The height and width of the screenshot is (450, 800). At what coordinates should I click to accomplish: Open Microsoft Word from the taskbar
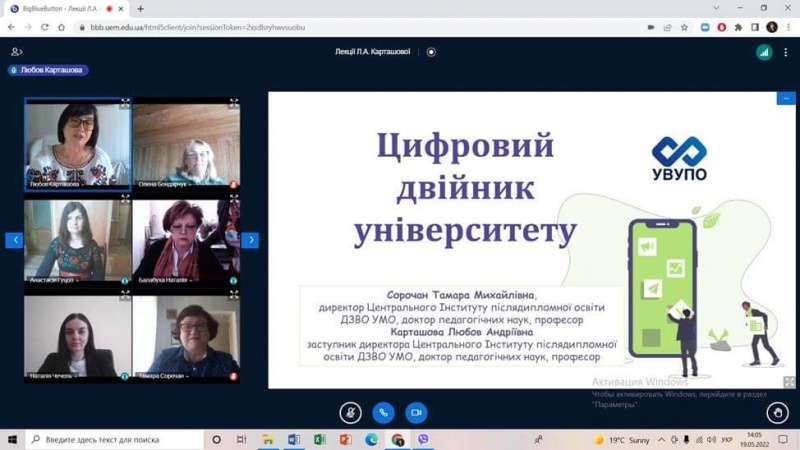[x=294, y=440]
